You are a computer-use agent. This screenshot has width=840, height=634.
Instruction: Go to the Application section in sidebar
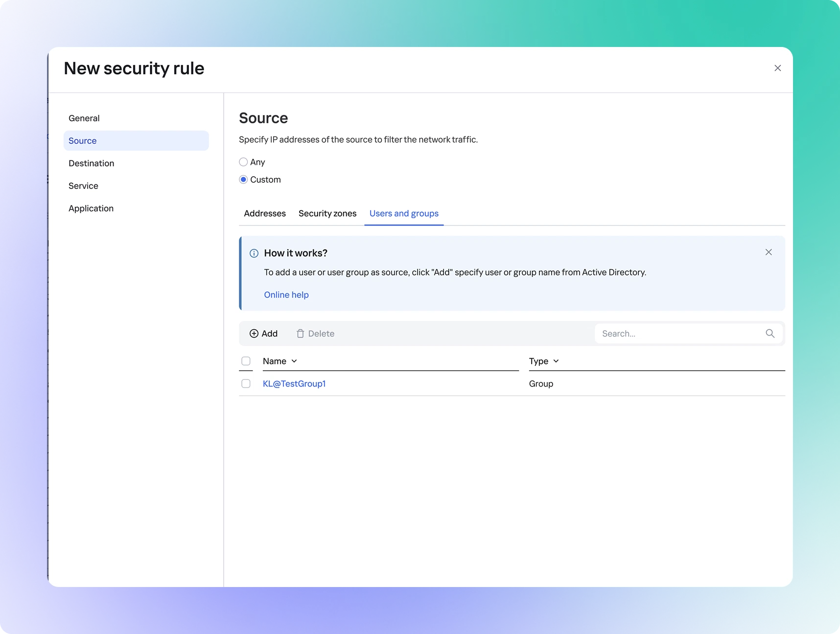[91, 208]
